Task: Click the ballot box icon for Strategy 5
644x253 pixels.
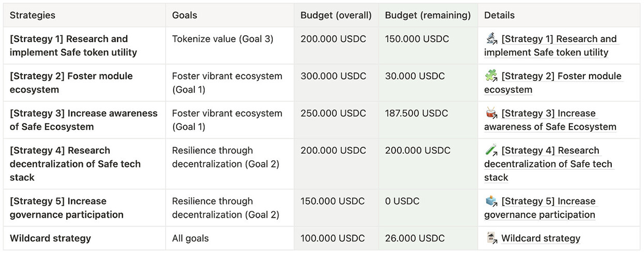Action: [492, 201]
